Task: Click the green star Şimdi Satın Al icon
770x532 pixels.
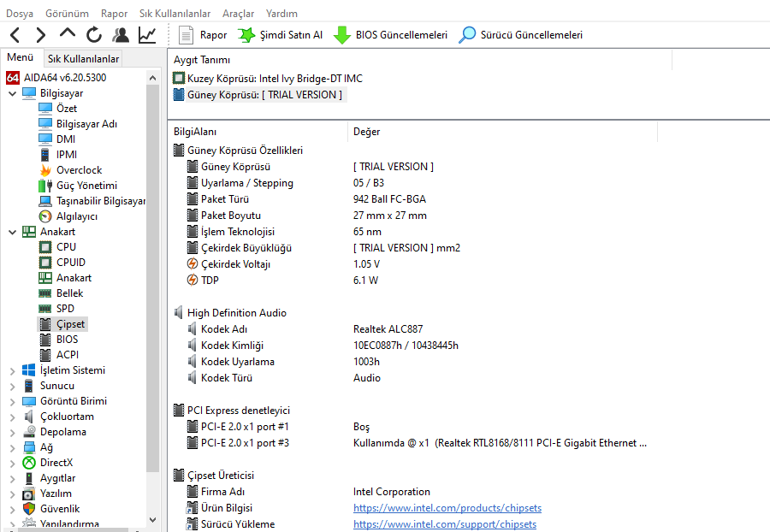Action: tap(246, 35)
